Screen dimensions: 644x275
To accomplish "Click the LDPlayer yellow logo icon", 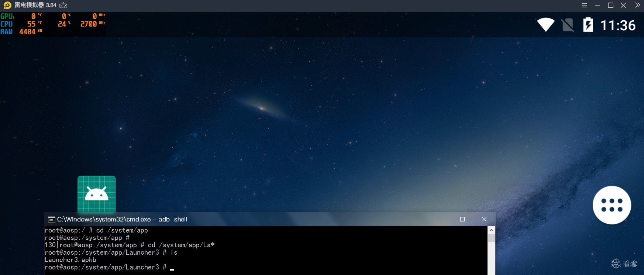I will coord(7,5).
